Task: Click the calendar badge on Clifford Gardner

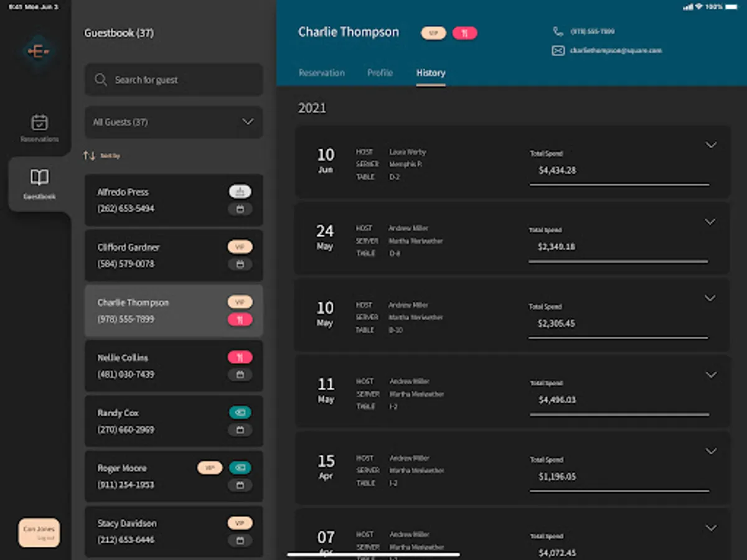Action: point(240,264)
